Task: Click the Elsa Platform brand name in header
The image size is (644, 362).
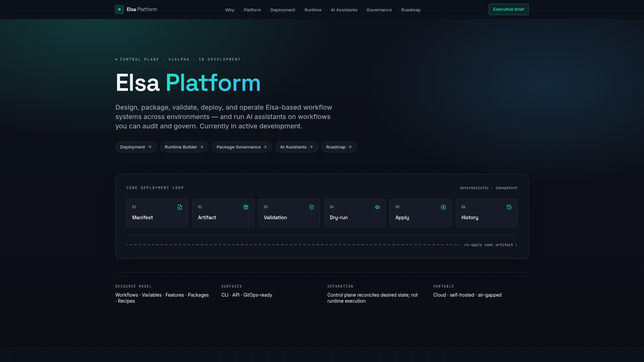Action: click(x=142, y=9)
